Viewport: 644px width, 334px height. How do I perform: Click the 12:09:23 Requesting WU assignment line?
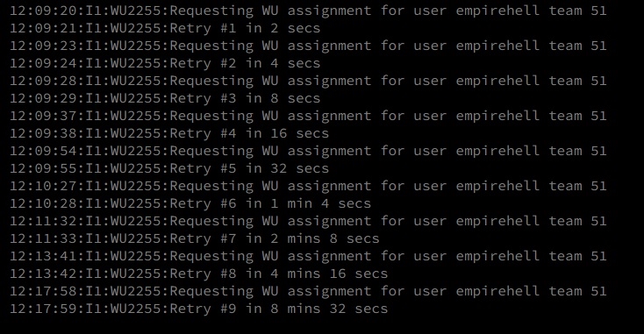308,46
